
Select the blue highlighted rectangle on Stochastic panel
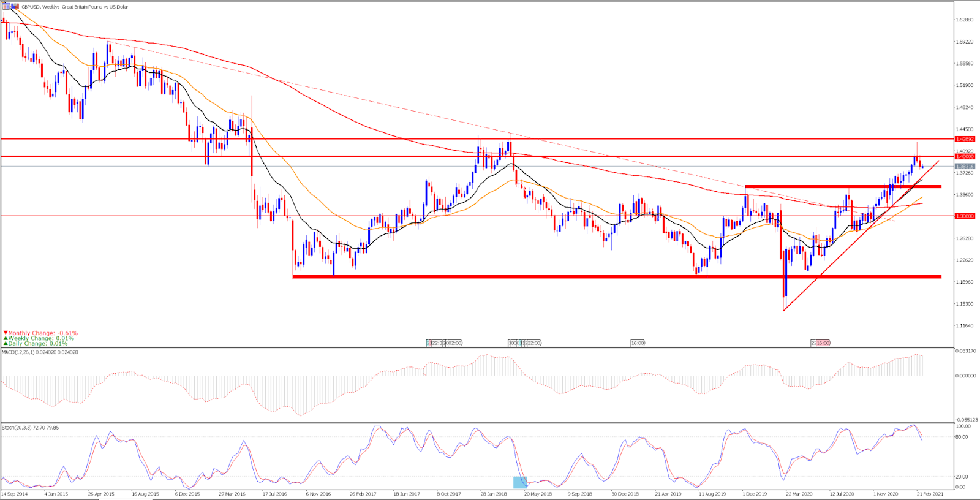[520, 482]
